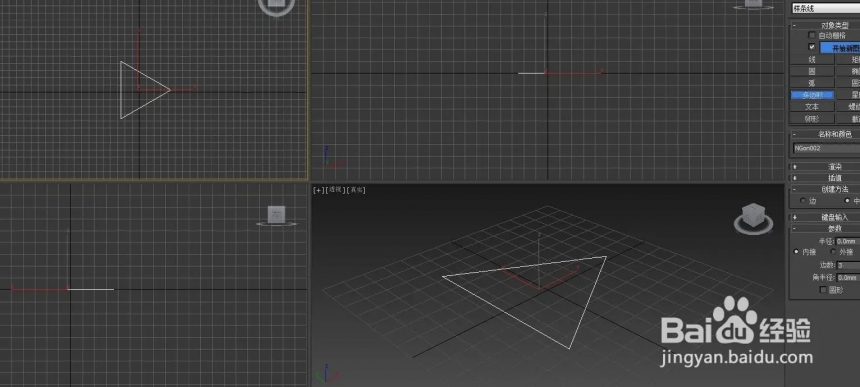The height and width of the screenshot is (387, 860).
Task: Collapse the 创建方法 rollout
Action: point(825,189)
